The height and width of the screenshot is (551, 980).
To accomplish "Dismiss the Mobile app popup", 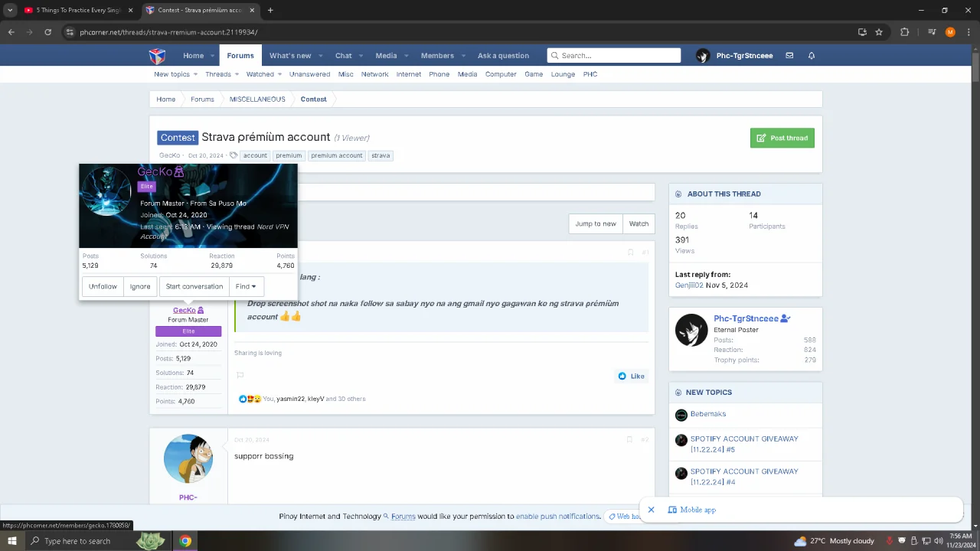I will (x=651, y=510).
